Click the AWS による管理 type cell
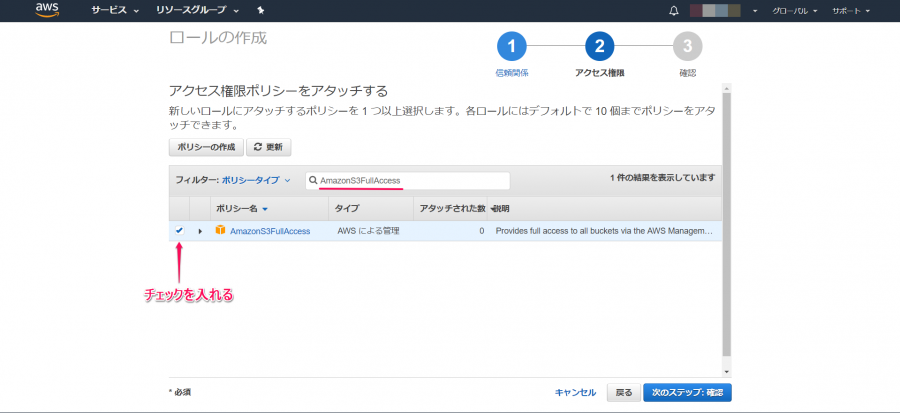 (368, 231)
